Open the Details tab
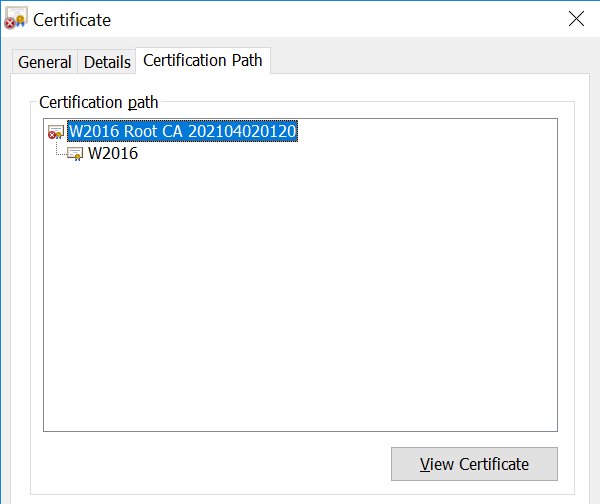Viewport: 600px width, 504px height. (107, 62)
